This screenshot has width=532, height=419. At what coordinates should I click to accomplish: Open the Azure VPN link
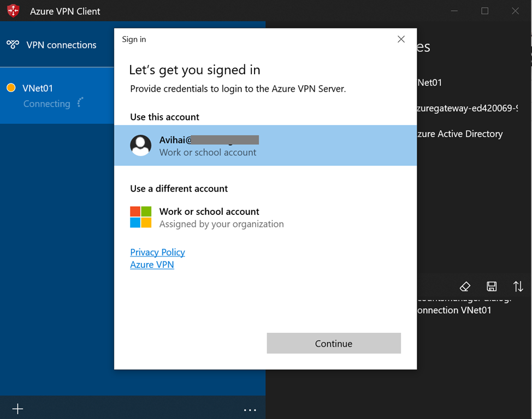pyautogui.click(x=152, y=265)
